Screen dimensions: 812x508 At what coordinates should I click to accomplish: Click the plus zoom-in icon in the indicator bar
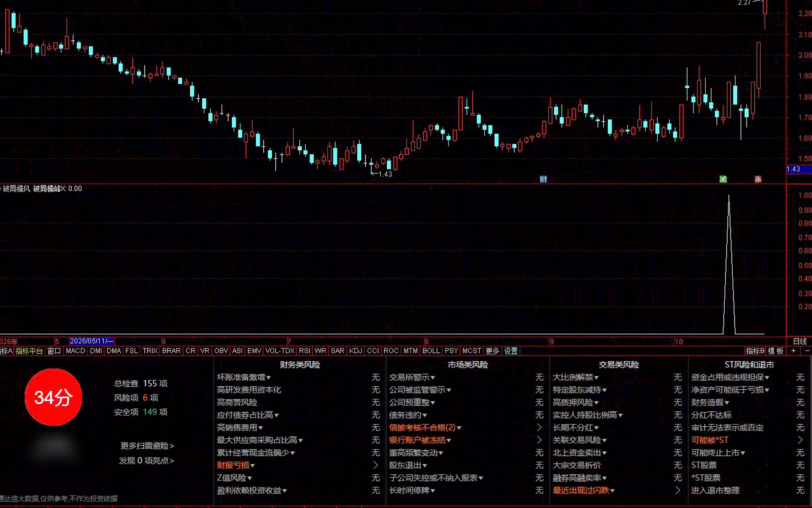point(793,351)
